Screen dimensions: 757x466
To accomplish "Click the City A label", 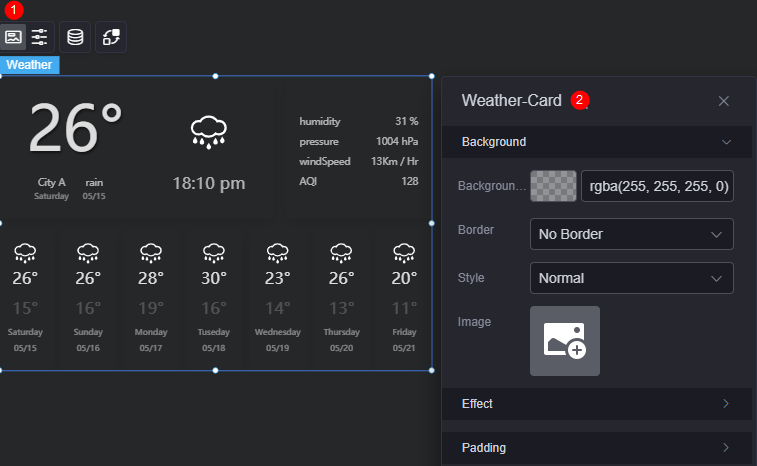I will point(51,183).
